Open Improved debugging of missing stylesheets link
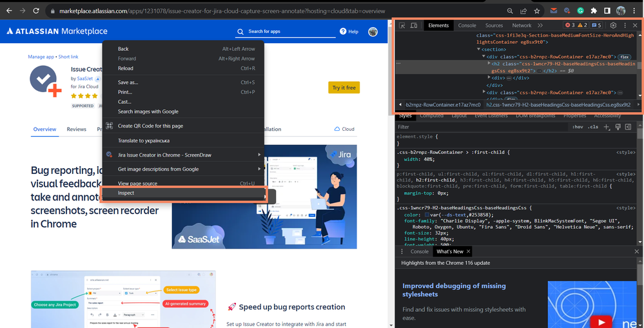This screenshot has height=328, width=644. coord(454,290)
